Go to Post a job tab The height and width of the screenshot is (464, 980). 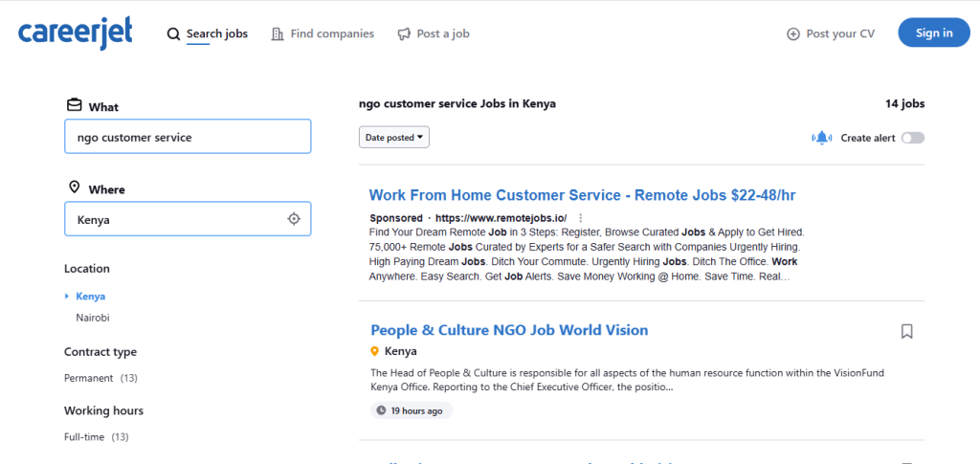click(x=443, y=33)
